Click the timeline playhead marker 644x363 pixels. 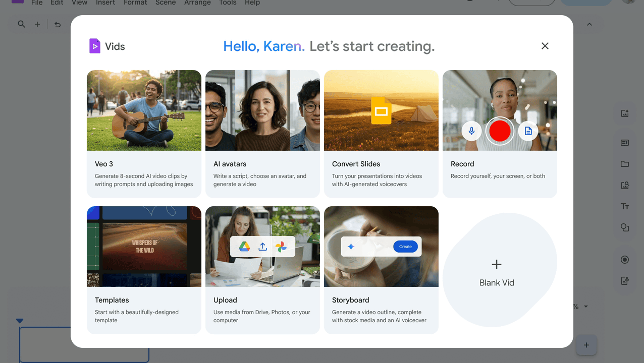click(20, 321)
